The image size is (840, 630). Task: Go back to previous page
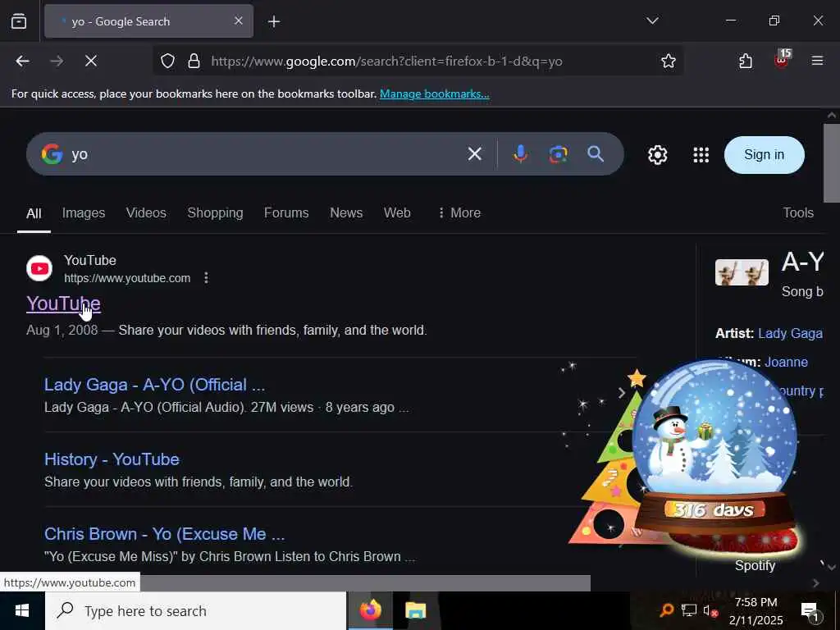22,61
